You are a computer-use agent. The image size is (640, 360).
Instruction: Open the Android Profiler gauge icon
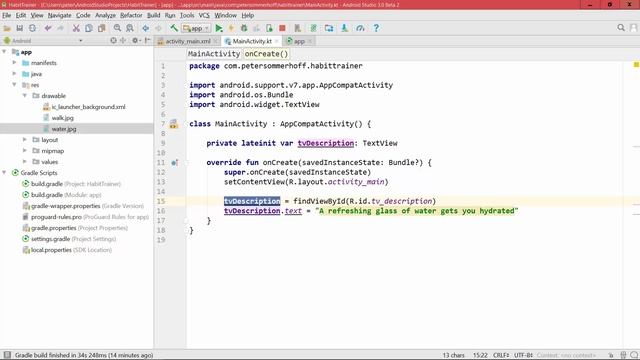360,28
